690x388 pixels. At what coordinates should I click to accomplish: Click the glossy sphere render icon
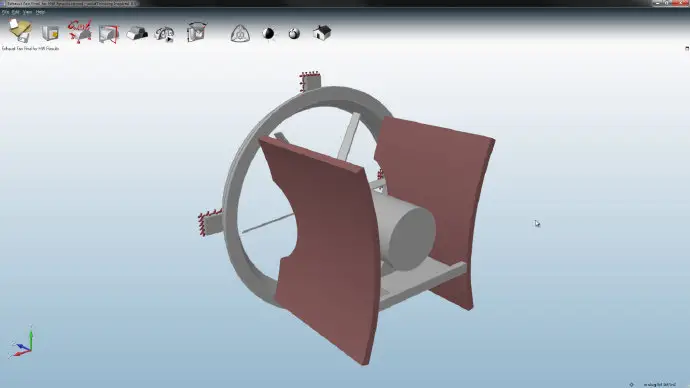(x=294, y=33)
